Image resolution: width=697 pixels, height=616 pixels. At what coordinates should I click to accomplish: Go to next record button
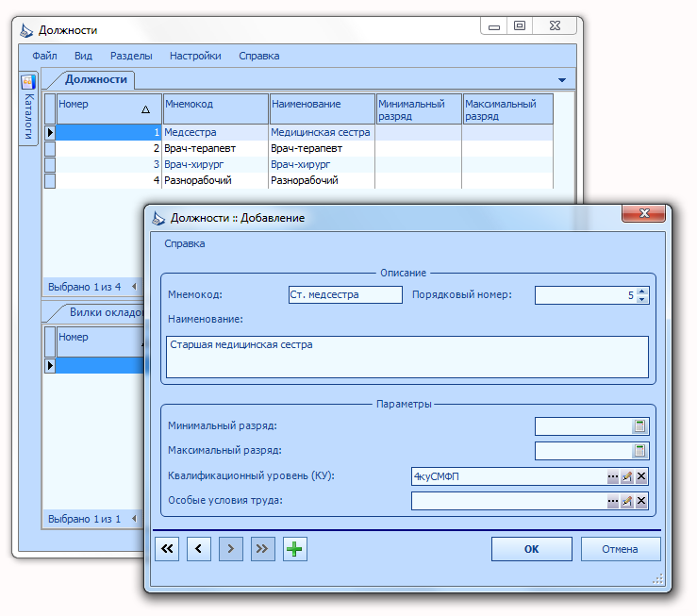231,549
